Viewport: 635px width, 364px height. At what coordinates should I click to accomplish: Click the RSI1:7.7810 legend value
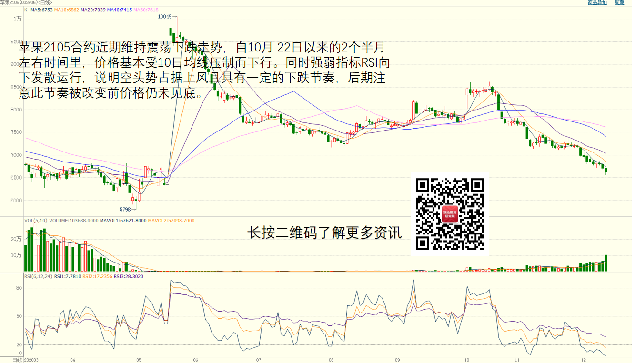coord(67,276)
